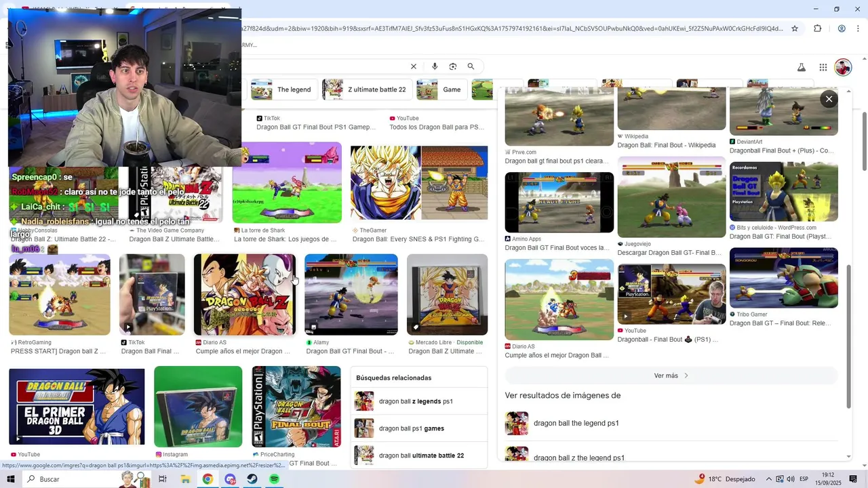Open the Mercado Libre Dragon Ball Z Ultimate thumbnail
This screenshot has height=488, width=868.
point(447,295)
